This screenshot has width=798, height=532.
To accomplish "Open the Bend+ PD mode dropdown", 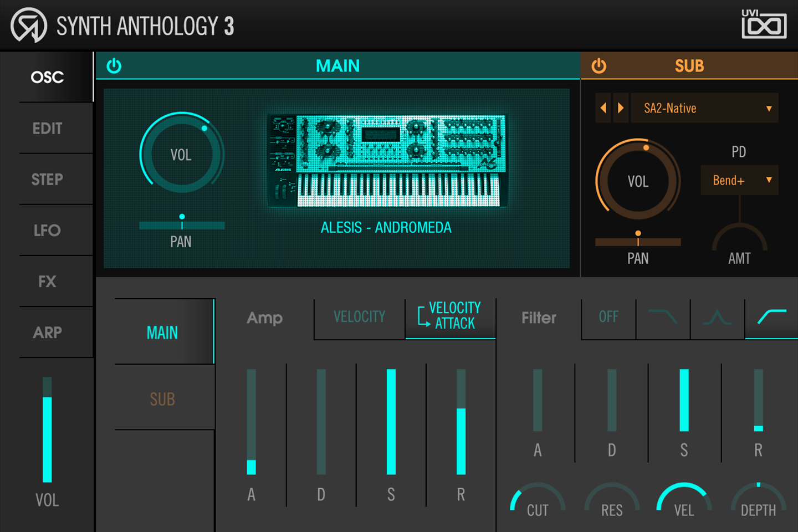I will point(739,180).
